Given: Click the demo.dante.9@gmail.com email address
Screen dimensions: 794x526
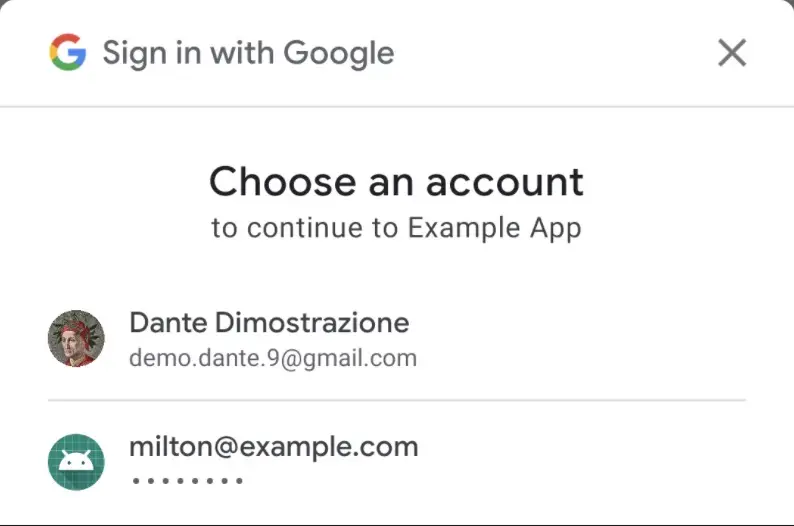Looking at the screenshot, I should (x=272, y=358).
